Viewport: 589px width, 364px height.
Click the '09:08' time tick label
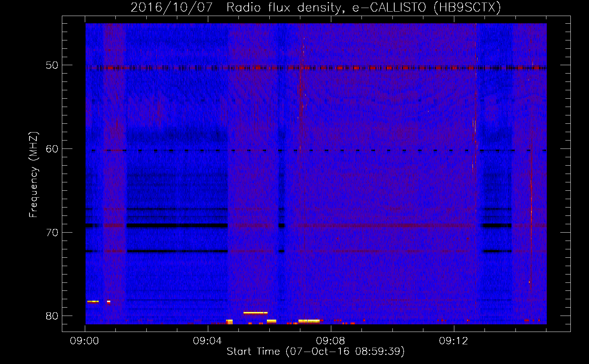[331, 341]
